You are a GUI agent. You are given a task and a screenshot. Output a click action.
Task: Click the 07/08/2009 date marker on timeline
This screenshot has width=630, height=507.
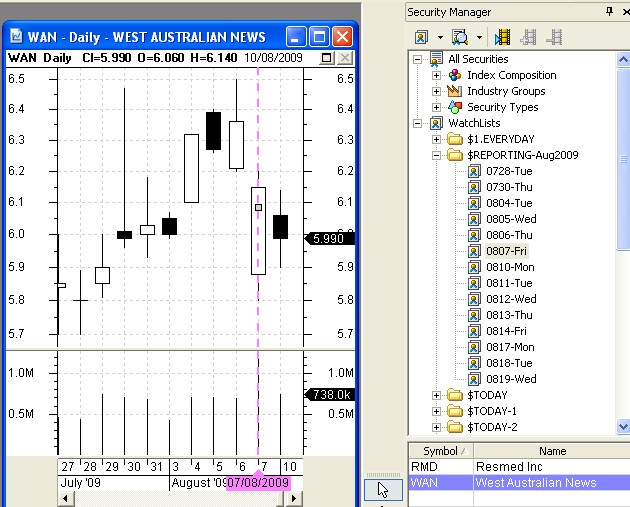[258, 482]
